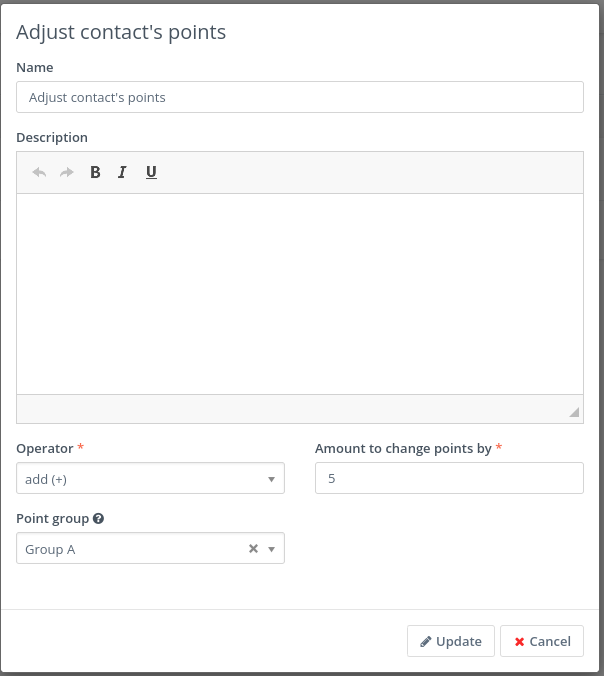Toggle italic formatting in the description editor

tap(122, 172)
